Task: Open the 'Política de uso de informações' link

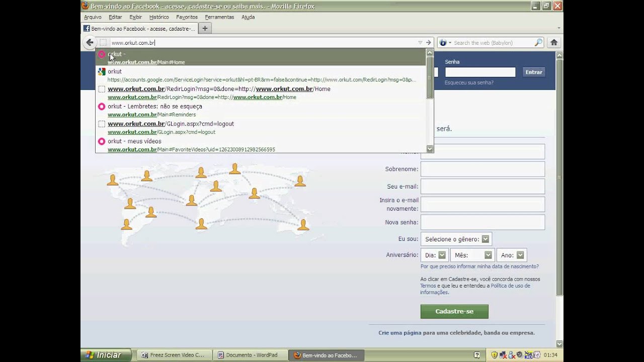Action: pos(475,289)
